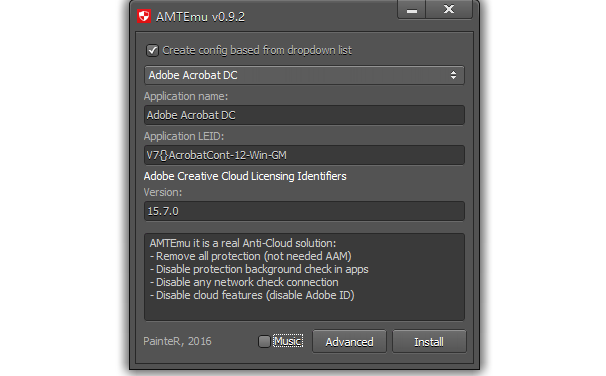Click the red shield AMTEmu icon
The height and width of the screenshot is (376, 606).
[x=144, y=16]
